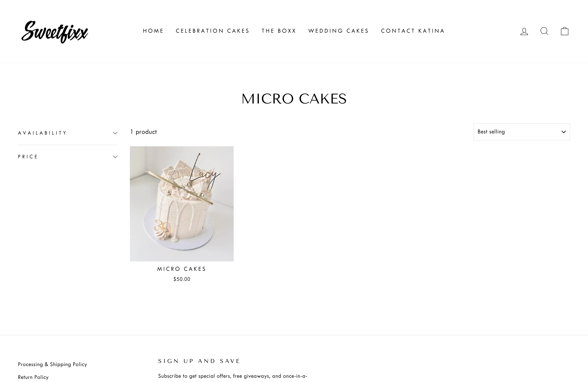
Task: Click the Sweetfixx logo
Action: [x=55, y=32]
